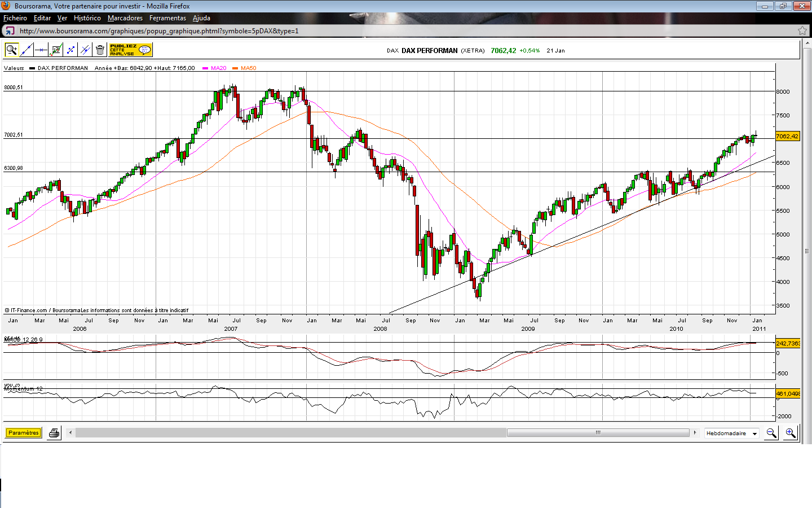Close the Firefox window
The image size is (812, 508).
tap(801, 6)
